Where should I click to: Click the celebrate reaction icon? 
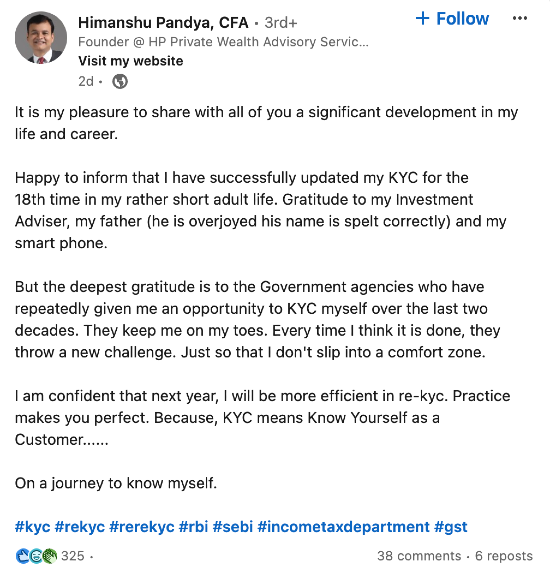50,556
